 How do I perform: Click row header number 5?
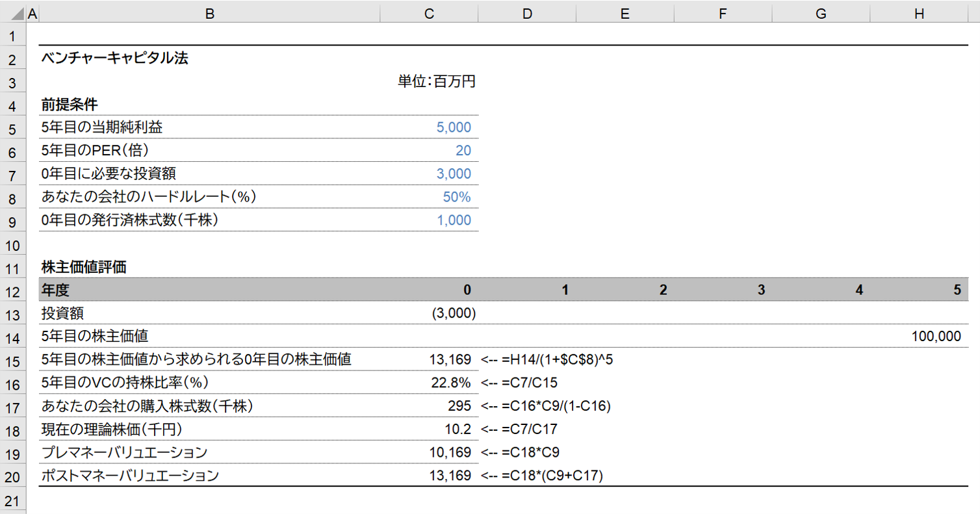pyautogui.click(x=12, y=128)
